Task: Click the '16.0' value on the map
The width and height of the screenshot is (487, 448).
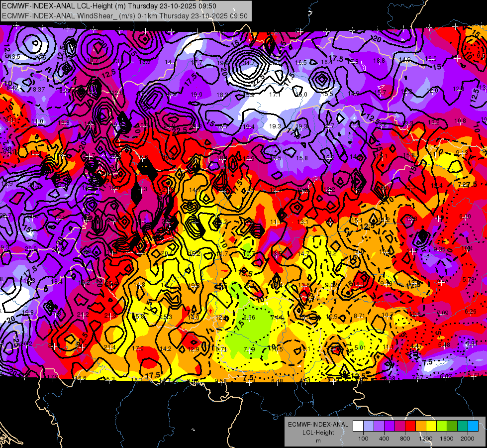Action: 430,58
